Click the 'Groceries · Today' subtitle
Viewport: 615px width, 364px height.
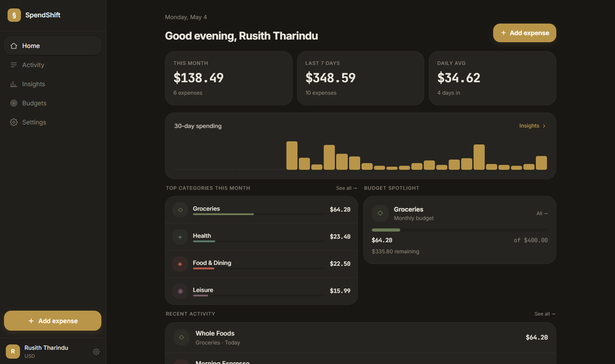point(218,342)
